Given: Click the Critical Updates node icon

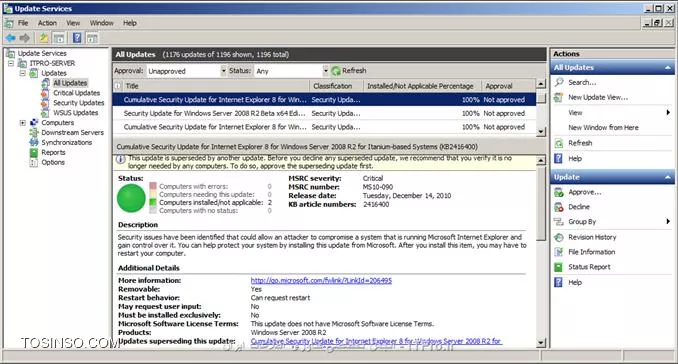Looking at the screenshot, I should 45,93.
